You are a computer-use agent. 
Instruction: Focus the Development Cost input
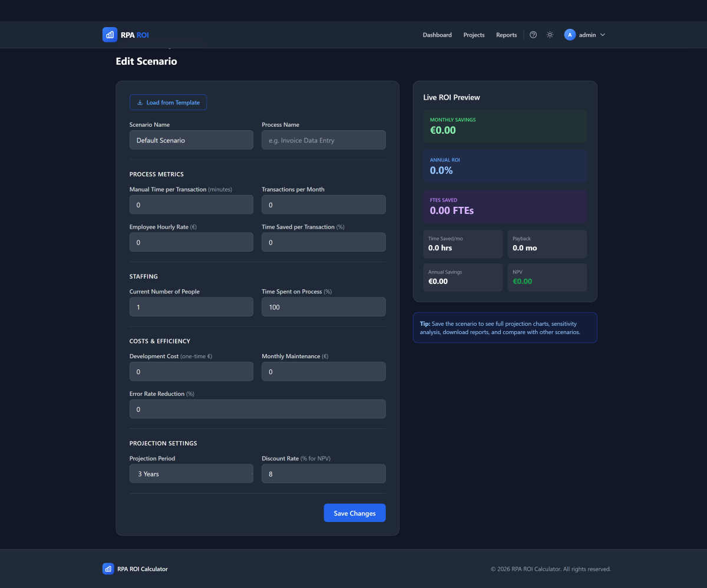[x=191, y=371]
